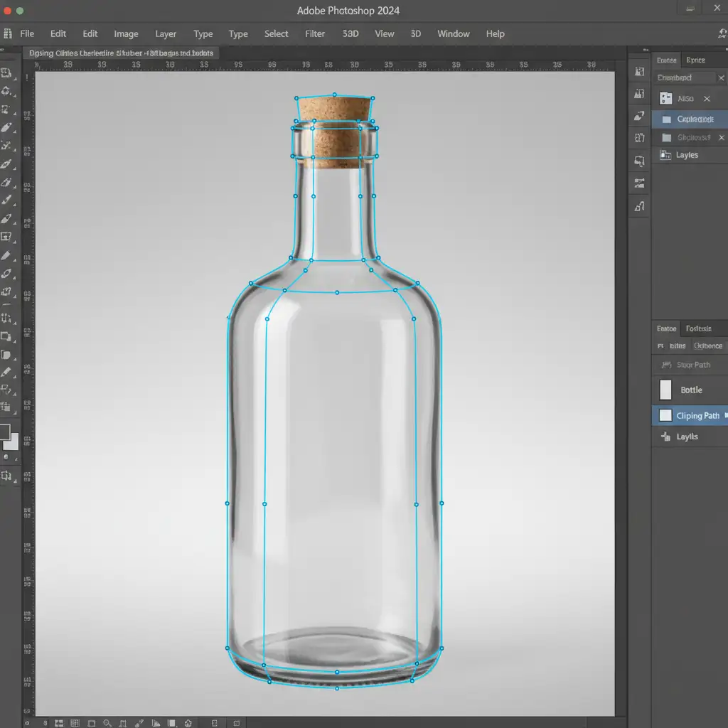728x728 pixels.
Task: Click the icon left of the Stoge Path row
Action: tap(666, 365)
